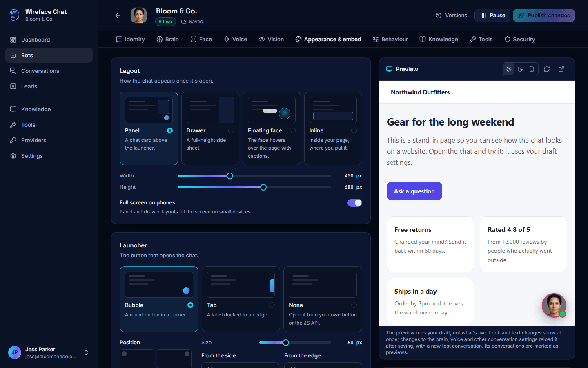Open sidebar Tools section
This screenshot has height=368, width=588.
pyautogui.click(x=49, y=125)
